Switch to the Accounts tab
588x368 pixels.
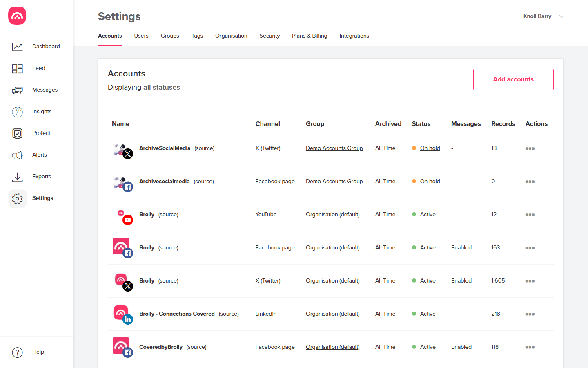coord(110,36)
